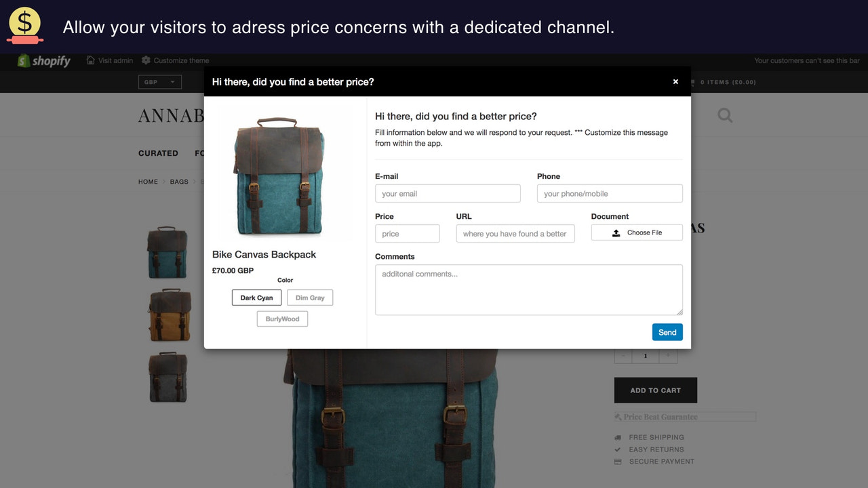Click the quantity minus stepper

(x=623, y=355)
